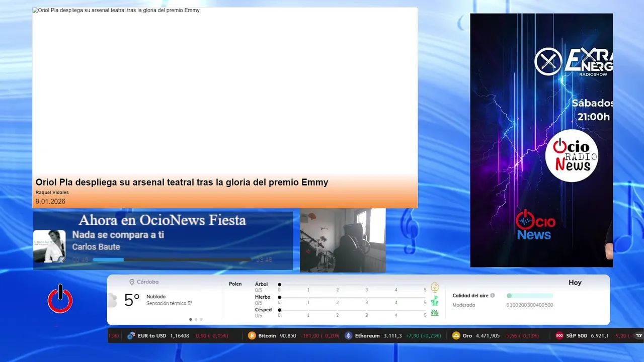Click the Moderada air quality status
This screenshot has width=644, height=362.
(x=463, y=305)
